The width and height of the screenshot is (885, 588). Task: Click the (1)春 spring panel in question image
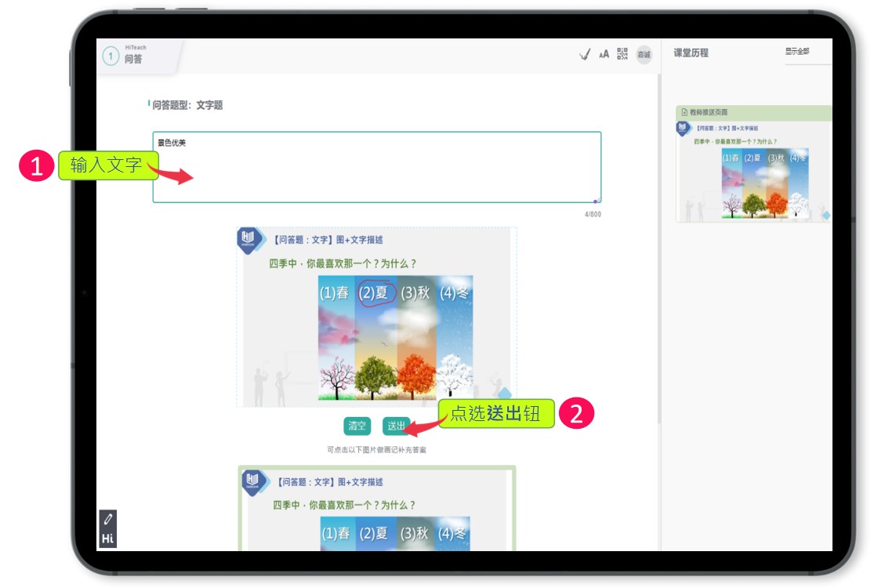(336, 339)
